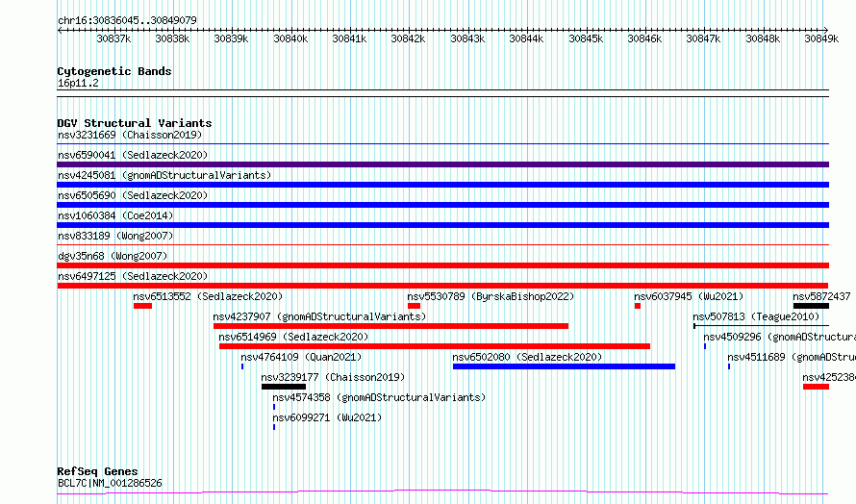The image size is (856, 504).
Task: Click the red bar under nsv6514969
Action: point(435,346)
